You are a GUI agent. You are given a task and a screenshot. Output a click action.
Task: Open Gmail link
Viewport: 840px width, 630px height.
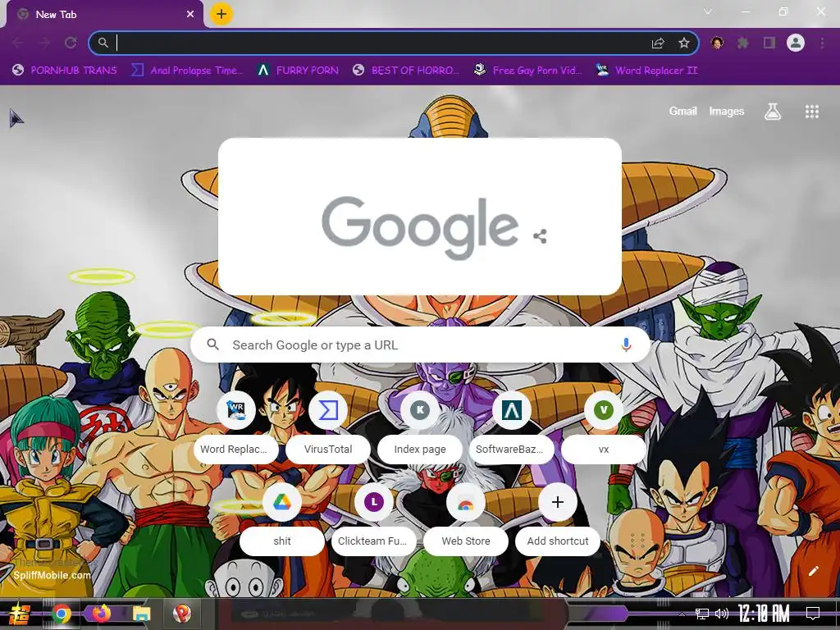[682, 111]
